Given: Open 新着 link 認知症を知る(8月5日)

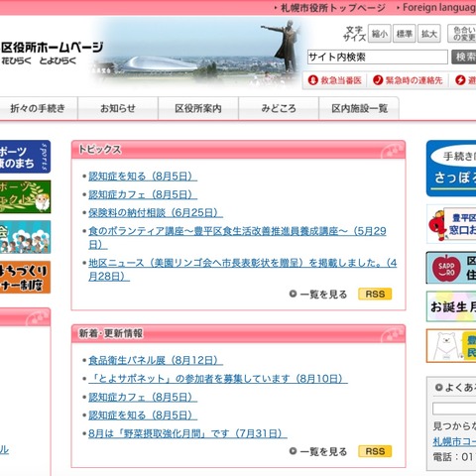Looking at the screenshot, I should tap(143, 415).
